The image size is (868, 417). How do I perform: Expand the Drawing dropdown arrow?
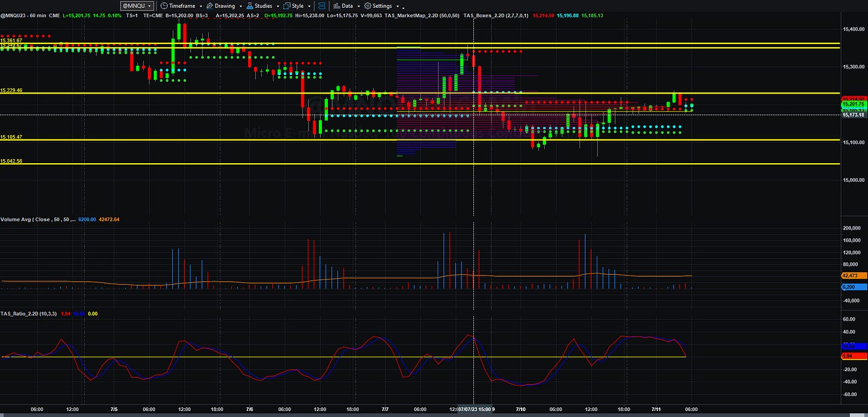click(241, 7)
